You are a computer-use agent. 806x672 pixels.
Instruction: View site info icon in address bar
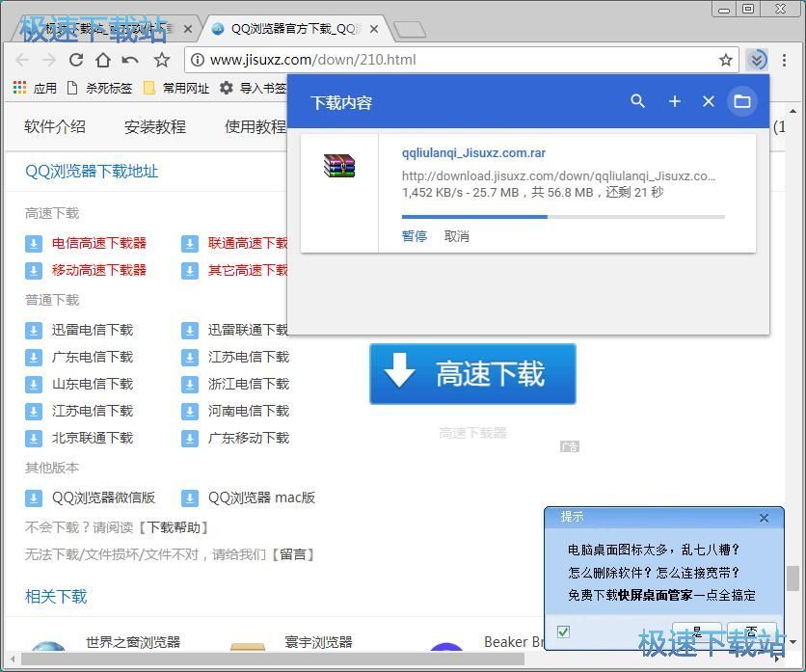tap(197, 60)
